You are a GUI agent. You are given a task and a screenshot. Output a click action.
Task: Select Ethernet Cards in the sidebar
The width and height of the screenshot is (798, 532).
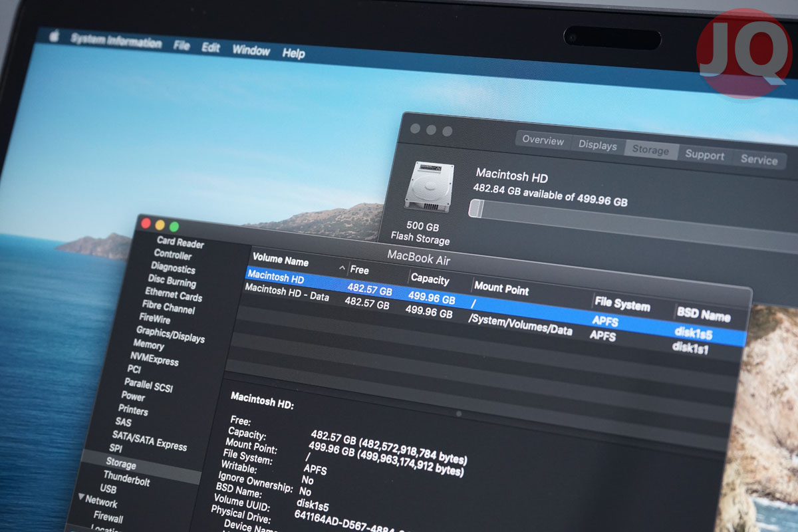click(174, 294)
